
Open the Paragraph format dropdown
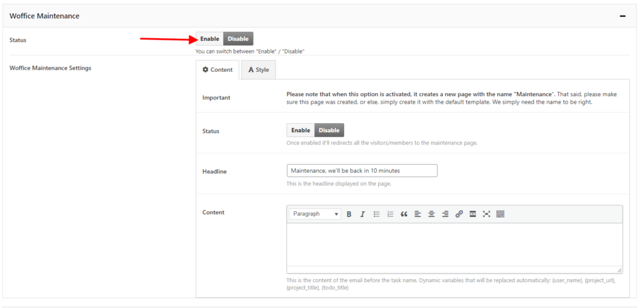tap(315, 214)
